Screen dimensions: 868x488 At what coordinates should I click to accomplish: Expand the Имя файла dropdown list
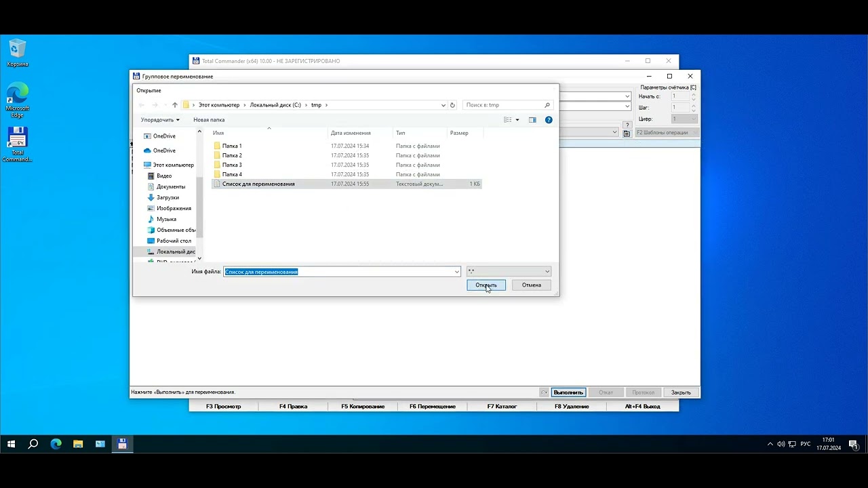457,272
